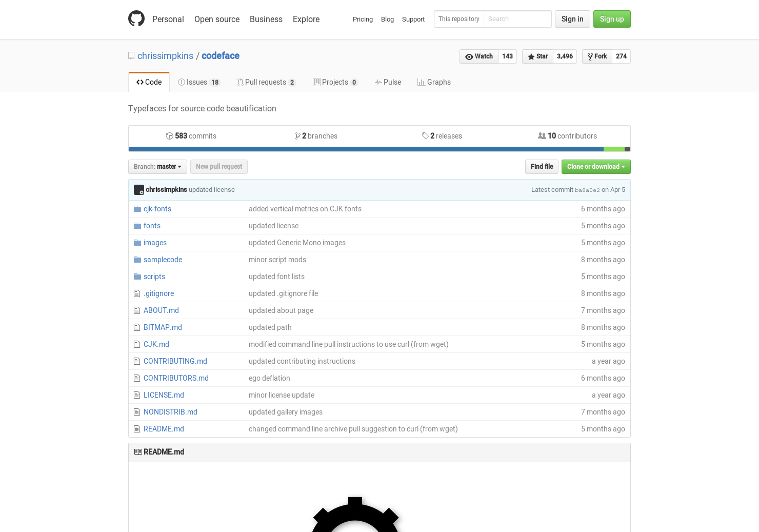Click the language statistics color bar
The width and height of the screenshot is (759, 532).
[379, 148]
